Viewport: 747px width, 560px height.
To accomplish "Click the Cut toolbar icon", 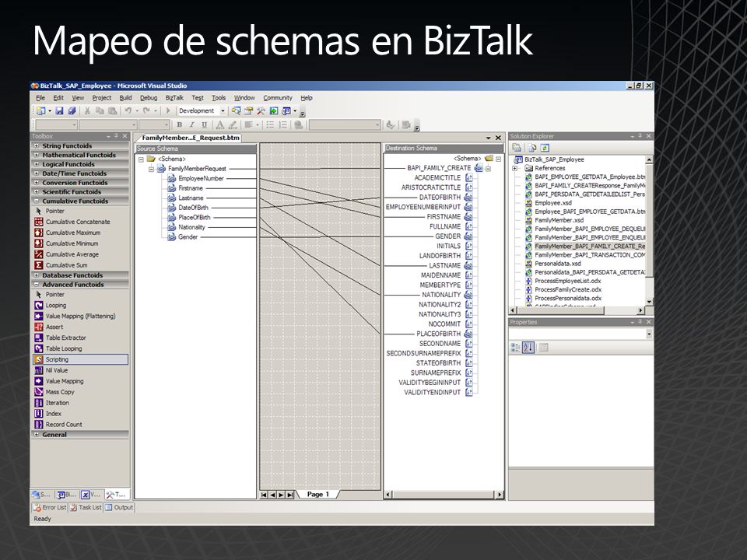I will click(x=87, y=111).
